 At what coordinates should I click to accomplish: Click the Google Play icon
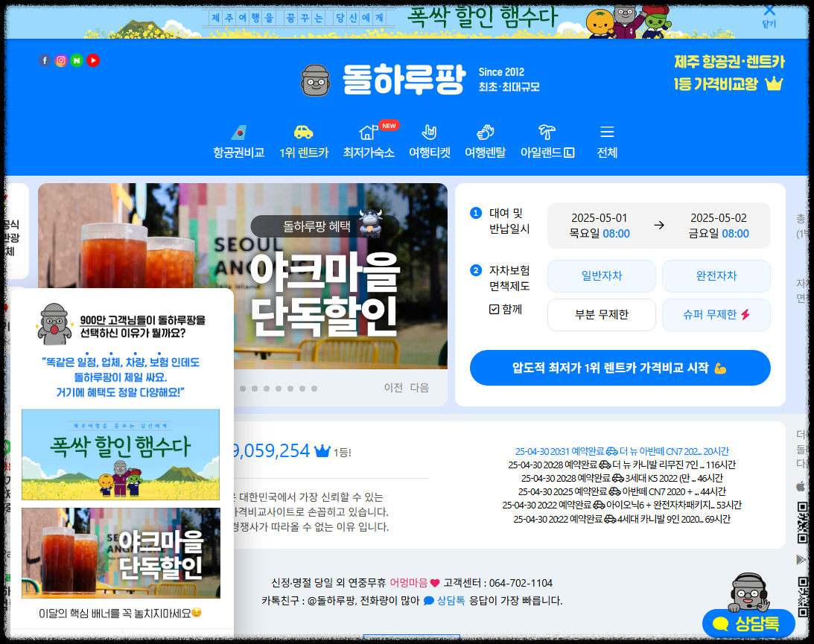pos(801,559)
